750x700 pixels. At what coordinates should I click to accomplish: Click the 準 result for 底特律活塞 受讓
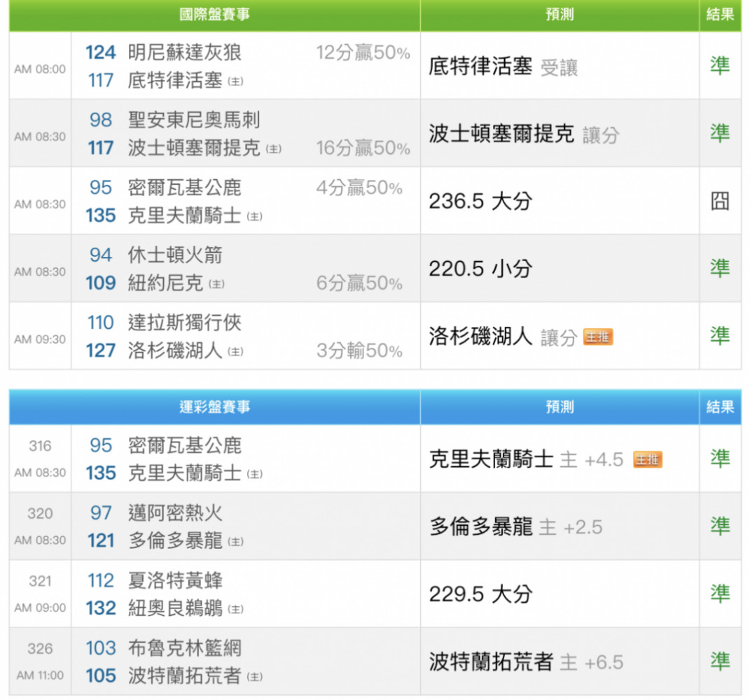coord(720,66)
